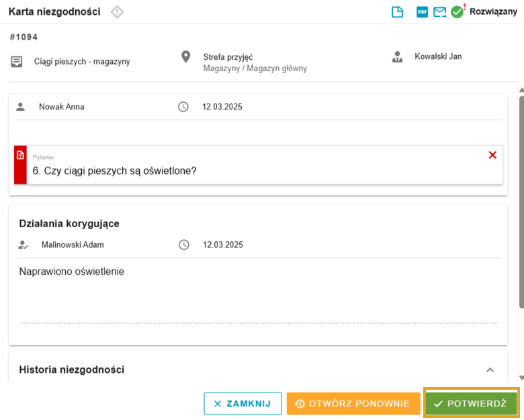
Task: Click the clock icon beside Nowak Anna date
Action: pos(183,107)
